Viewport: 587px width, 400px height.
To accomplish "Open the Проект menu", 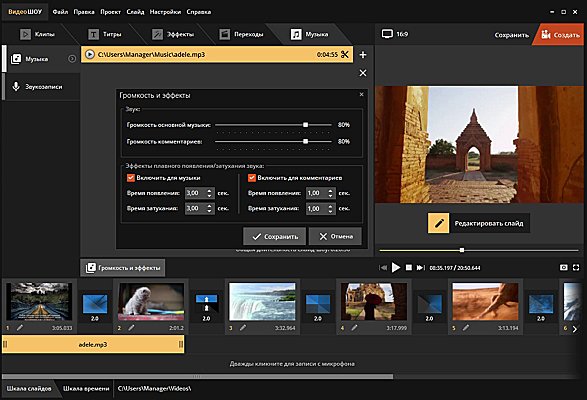I will click(x=110, y=12).
